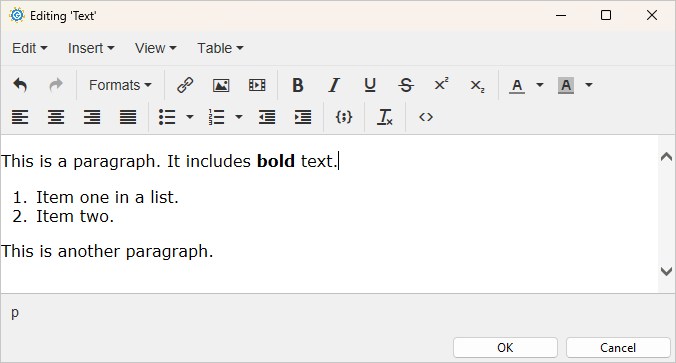Click the redo arrow icon

(x=56, y=85)
